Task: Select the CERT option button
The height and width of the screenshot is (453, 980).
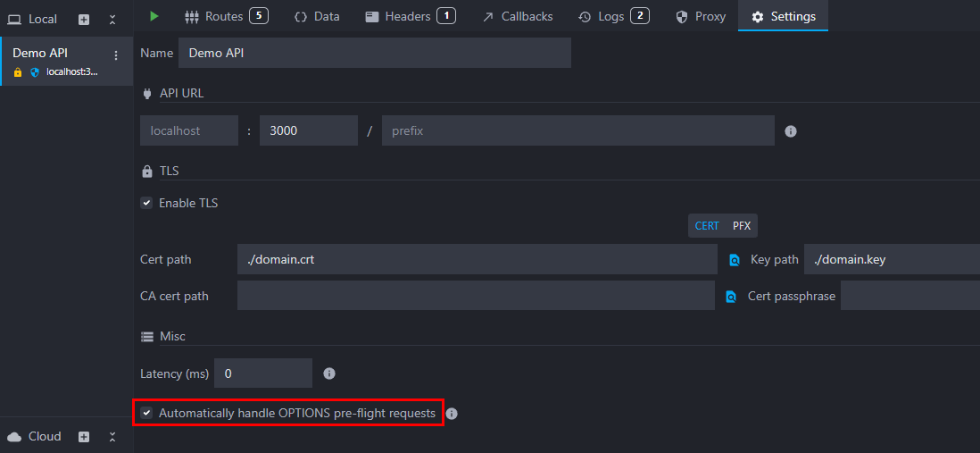Action: (x=706, y=226)
